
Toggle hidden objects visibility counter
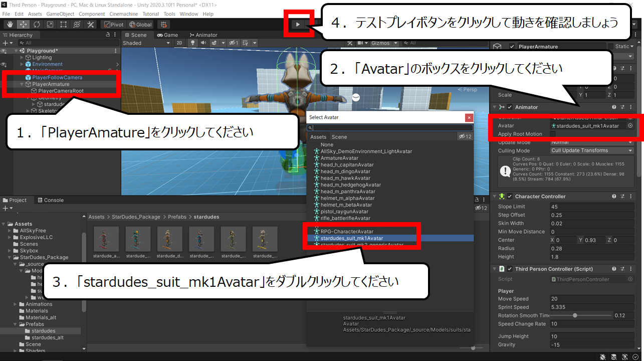click(x=234, y=43)
